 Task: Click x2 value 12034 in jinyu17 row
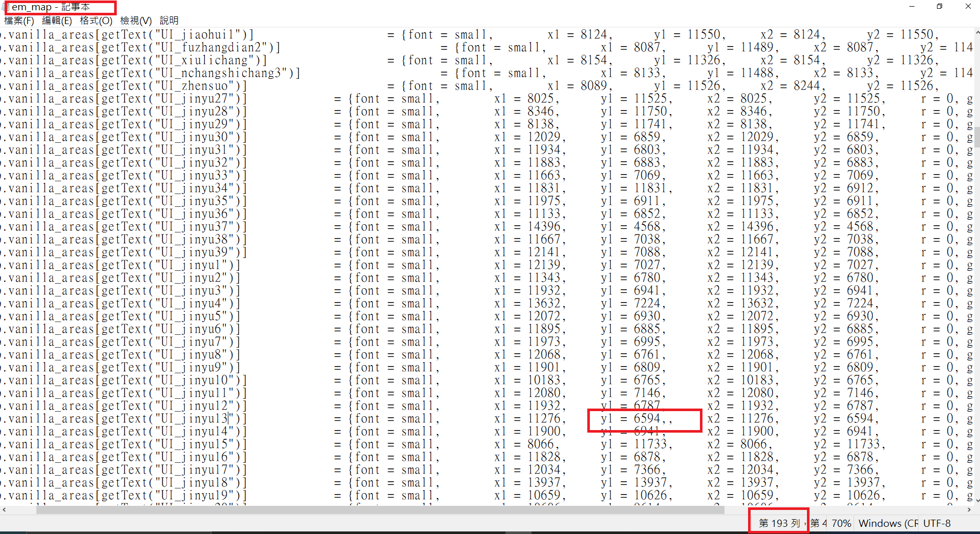click(757, 470)
